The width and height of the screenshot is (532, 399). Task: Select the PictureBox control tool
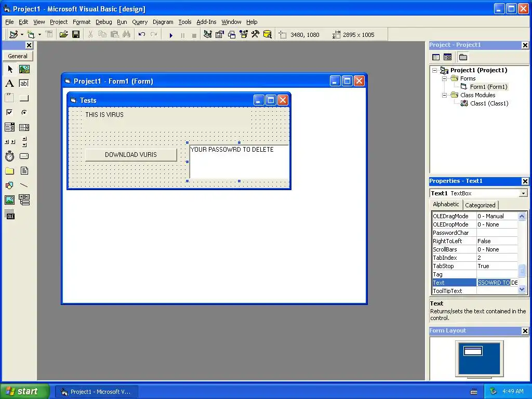(24, 69)
